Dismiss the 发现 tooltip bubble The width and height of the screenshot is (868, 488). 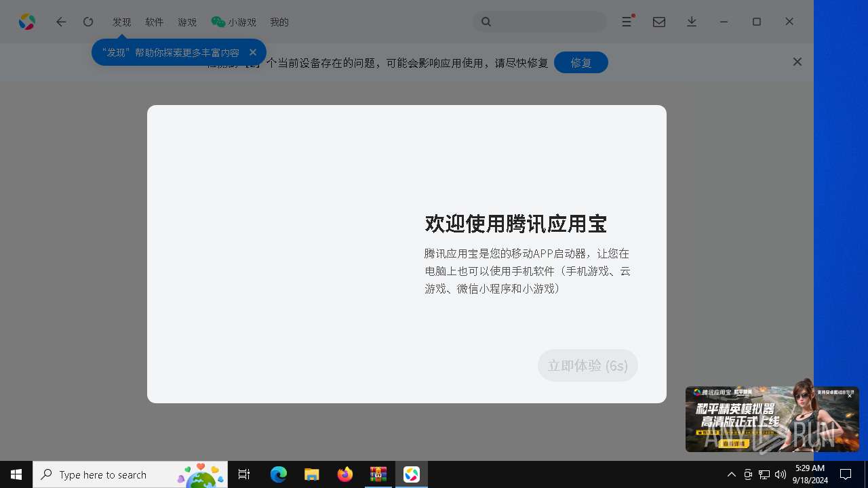[253, 52]
